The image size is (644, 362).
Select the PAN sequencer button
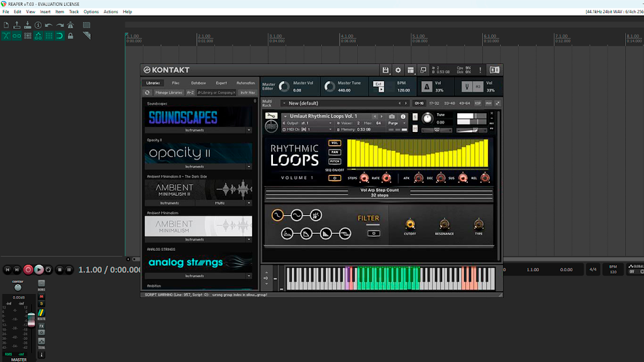point(335,152)
